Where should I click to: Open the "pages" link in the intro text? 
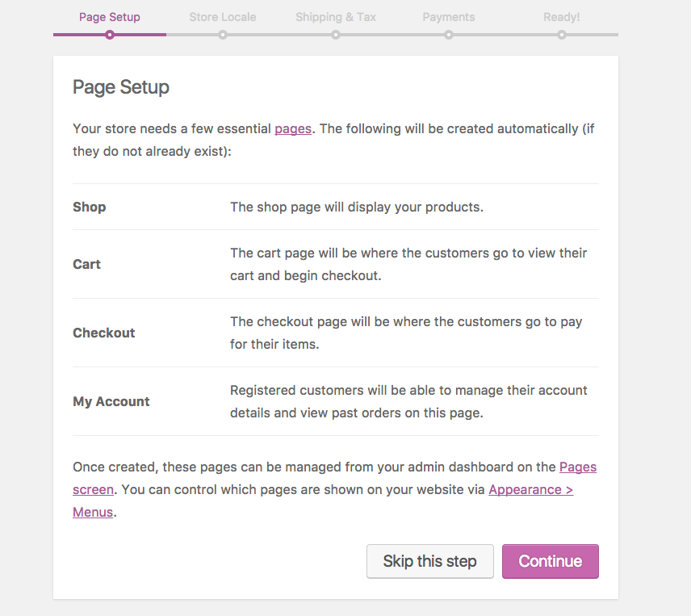(293, 129)
